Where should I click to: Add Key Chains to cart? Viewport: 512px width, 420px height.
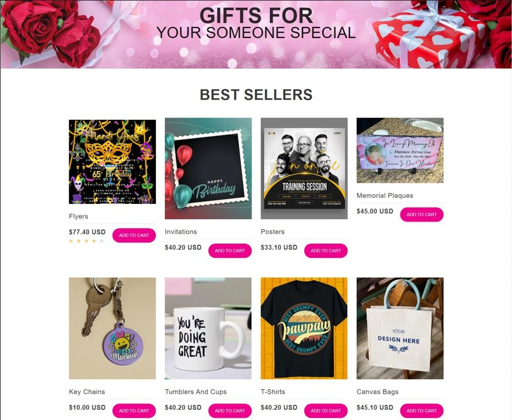[x=134, y=411]
